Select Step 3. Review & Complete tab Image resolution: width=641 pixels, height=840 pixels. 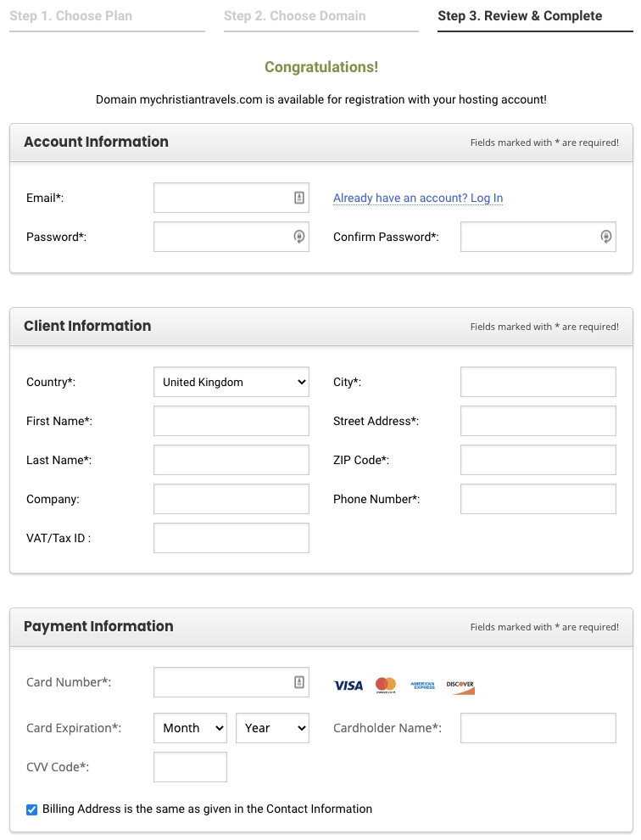click(x=535, y=16)
